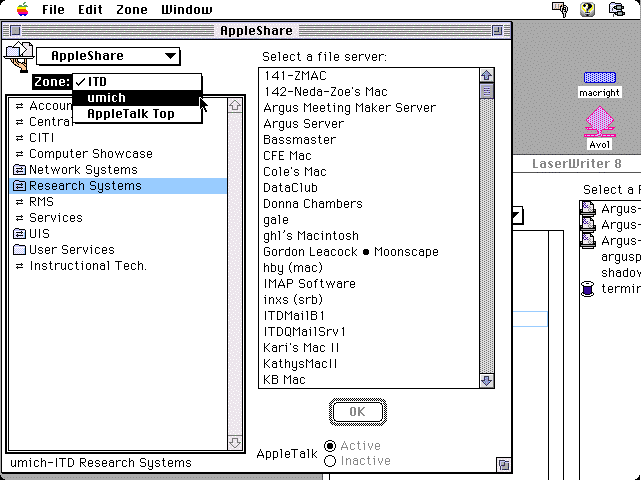The width and height of the screenshot is (641, 481).
Task: Click AppleShare window close box
Action: [15, 30]
